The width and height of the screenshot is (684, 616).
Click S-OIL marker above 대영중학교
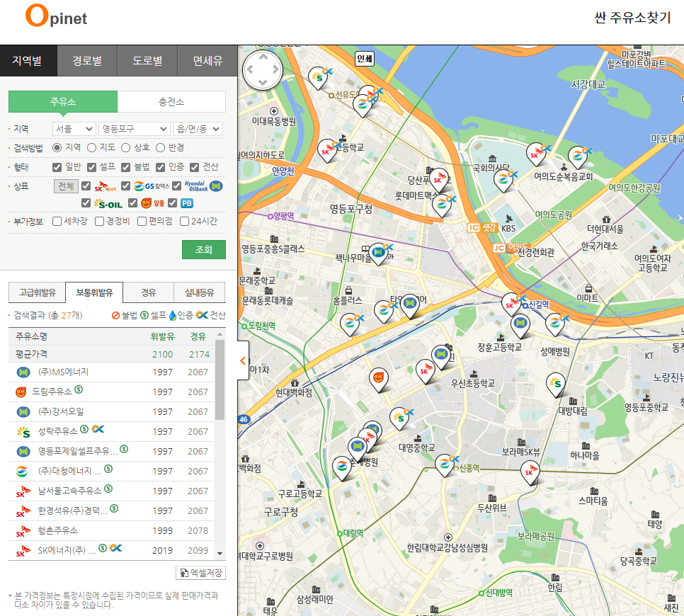pyautogui.click(x=399, y=418)
